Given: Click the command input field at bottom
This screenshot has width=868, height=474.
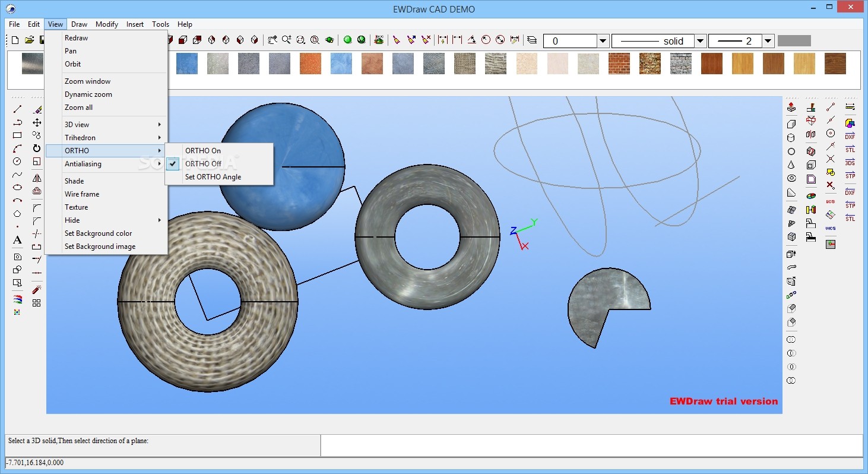Looking at the screenshot, I should point(591,445).
